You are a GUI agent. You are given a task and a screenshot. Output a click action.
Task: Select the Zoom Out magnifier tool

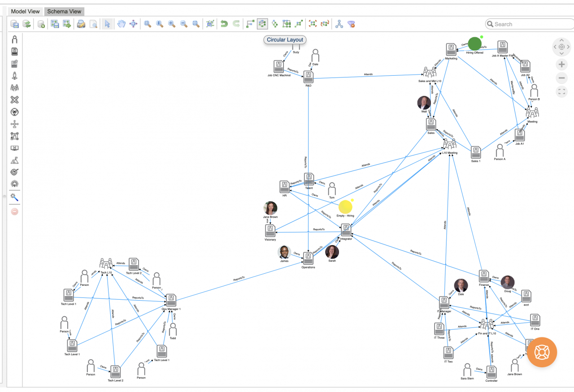click(x=183, y=24)
